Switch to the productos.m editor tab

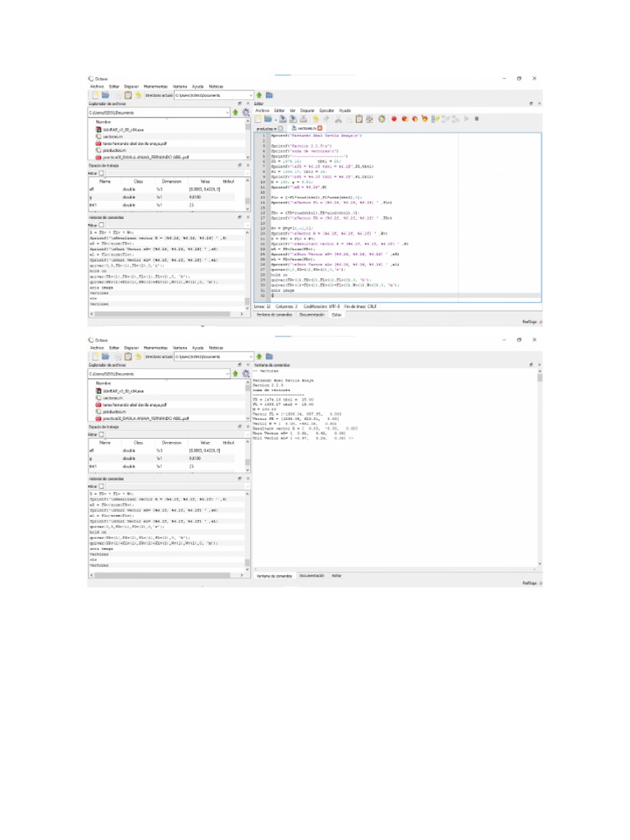coord(267,129)
